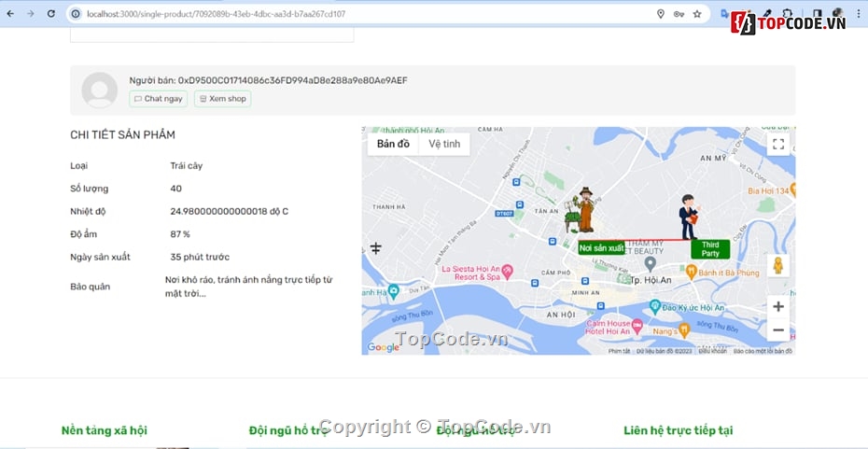Click the password key icon in address bar
This screenshot has height=449, width=868.
tap(679, 14)
